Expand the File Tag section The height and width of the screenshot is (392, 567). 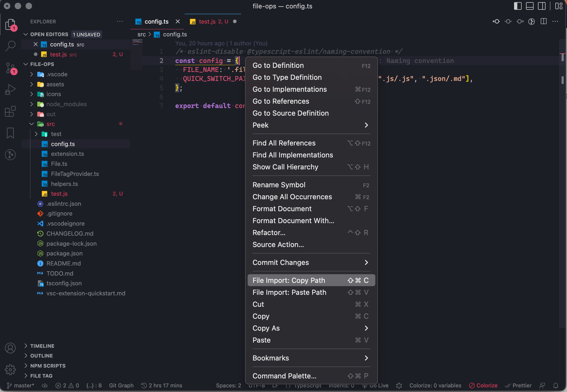pos(26,375)
